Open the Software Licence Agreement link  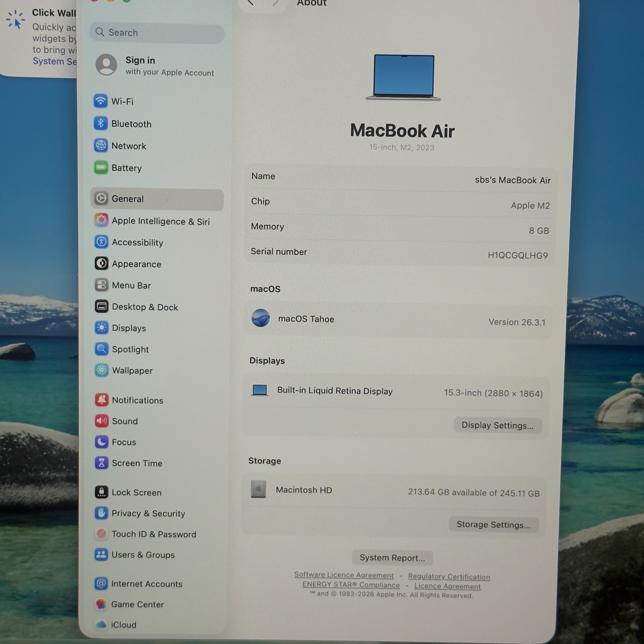344,575
